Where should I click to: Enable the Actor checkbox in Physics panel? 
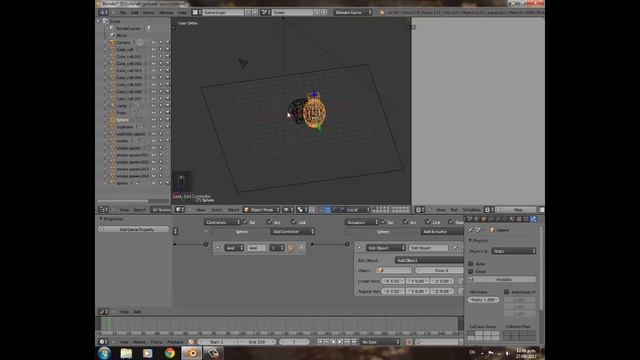click(471, 264)
